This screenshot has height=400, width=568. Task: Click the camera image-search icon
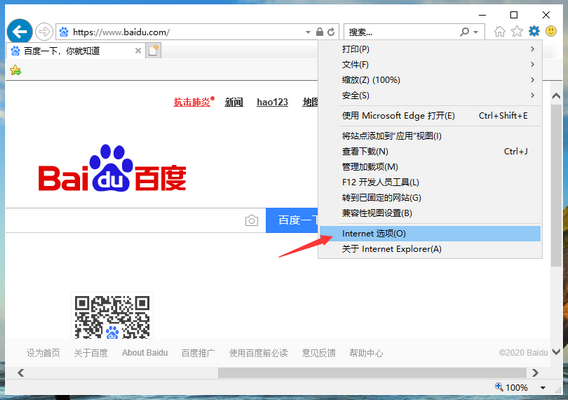pos(251,220)
